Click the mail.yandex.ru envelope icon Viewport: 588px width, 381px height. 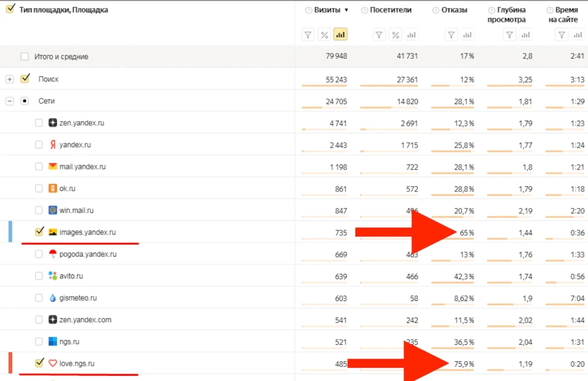[52, 166]
